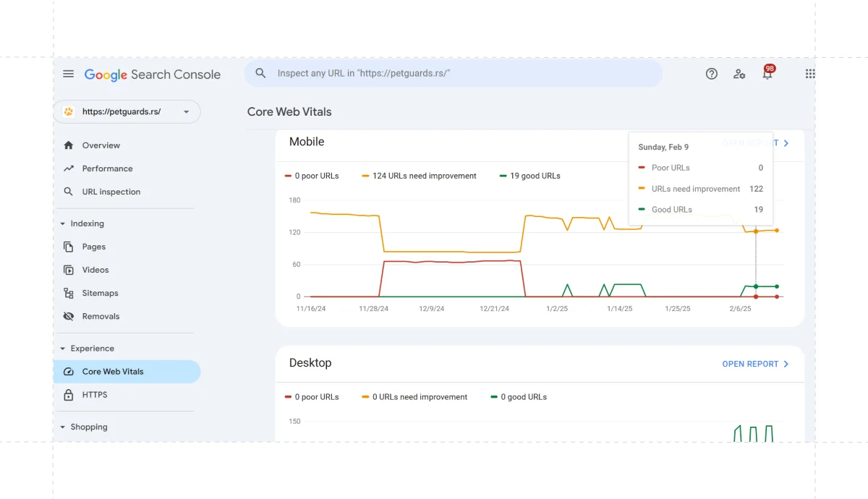Click the tooltip Good URLs row
868x499 pixels.
700,210
